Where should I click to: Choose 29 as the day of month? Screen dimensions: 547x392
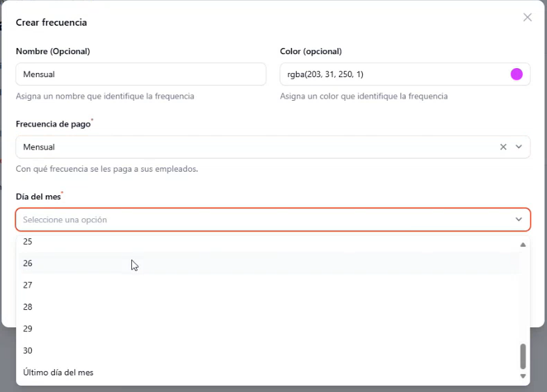268,329
